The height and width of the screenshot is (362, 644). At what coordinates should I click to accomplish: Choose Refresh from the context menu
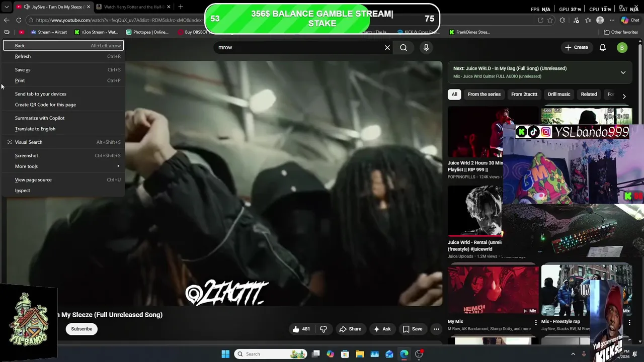click(x=63, y=56)
